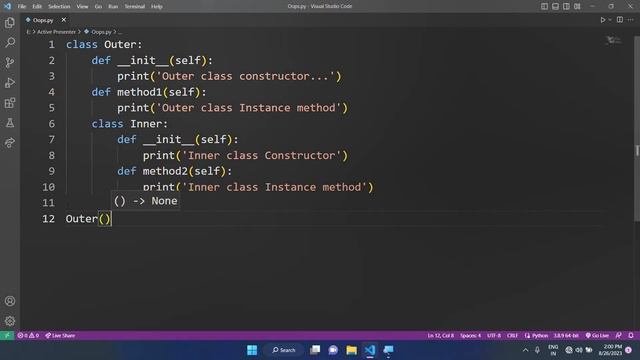Viewport: 640px width, 360px height.
Task: Click the taskbar Search box
Action: (x=284, y=350)
